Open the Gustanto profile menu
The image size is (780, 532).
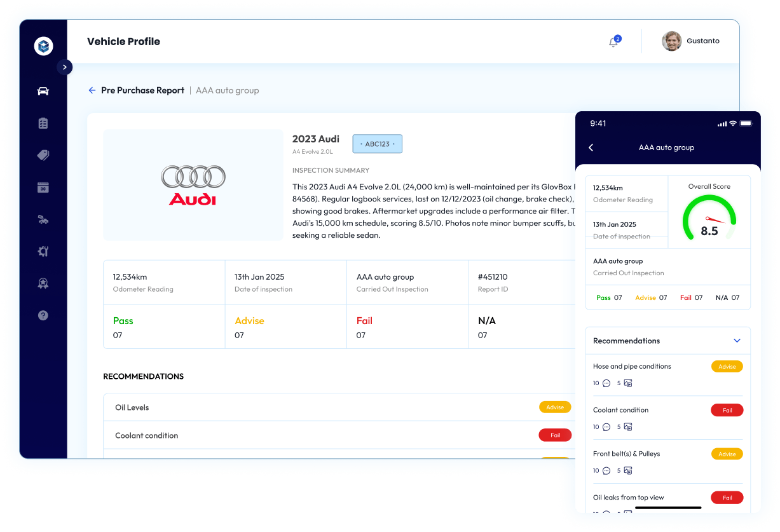tap(691, 41)
